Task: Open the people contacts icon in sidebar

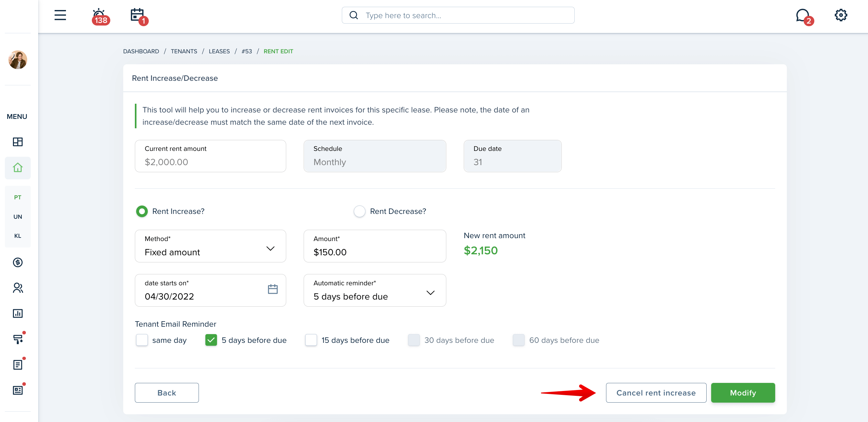Action: [x=17, y=288]
